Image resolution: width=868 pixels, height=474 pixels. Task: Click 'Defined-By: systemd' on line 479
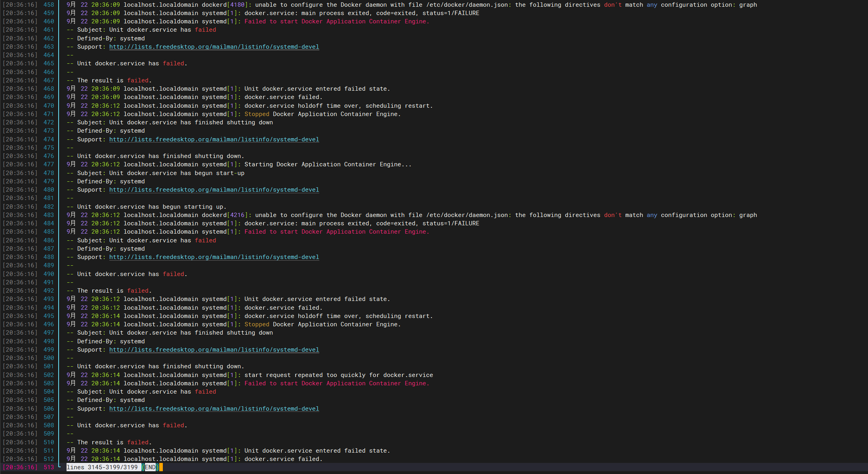coord(111,181)
